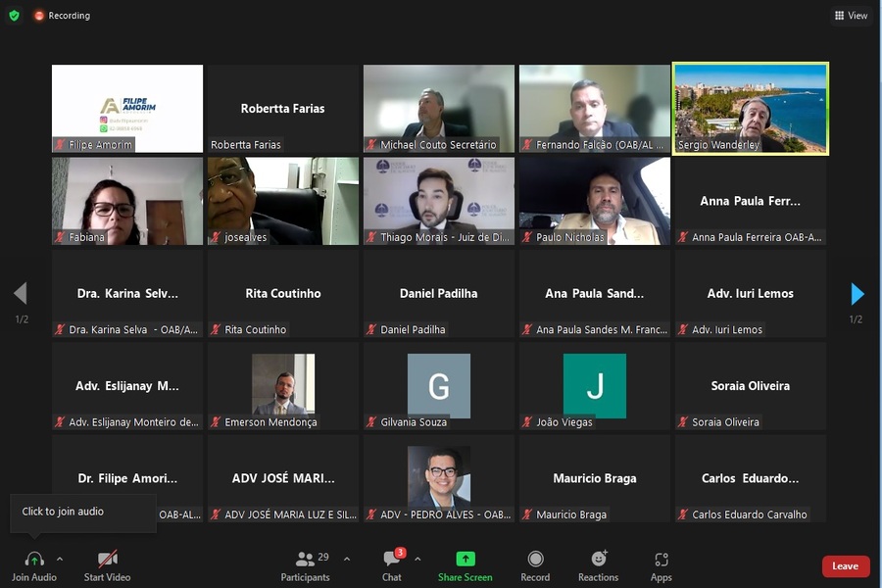
Task: Click the Join Audio headphone icon
Action: [x=34, y=559]
